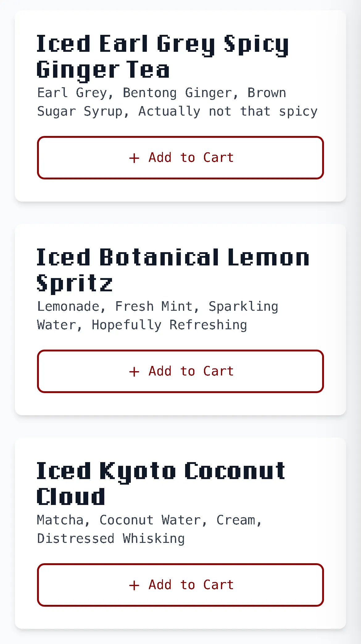
Task: Add Iced Kyoto Coconut Cloud to cart
Action: 180,585
